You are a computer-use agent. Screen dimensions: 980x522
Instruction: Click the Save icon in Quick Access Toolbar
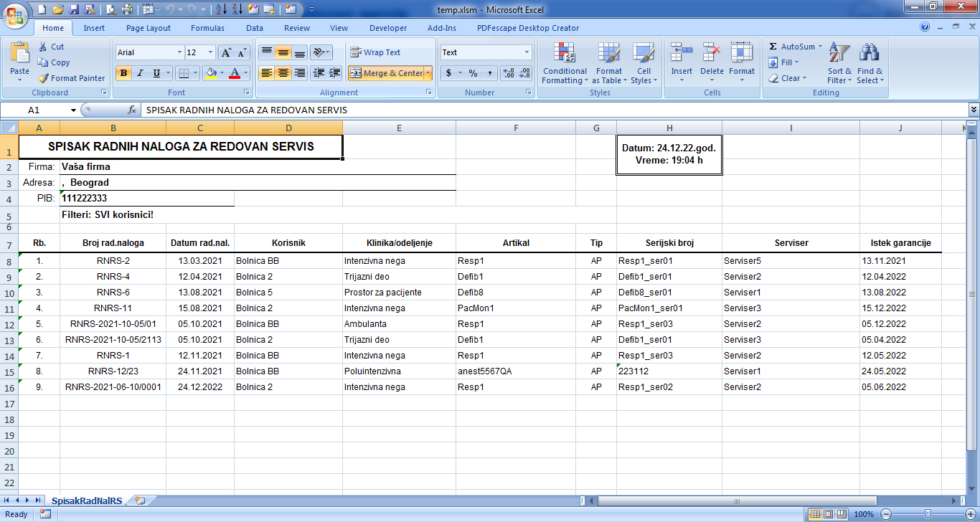coord(73,9)
